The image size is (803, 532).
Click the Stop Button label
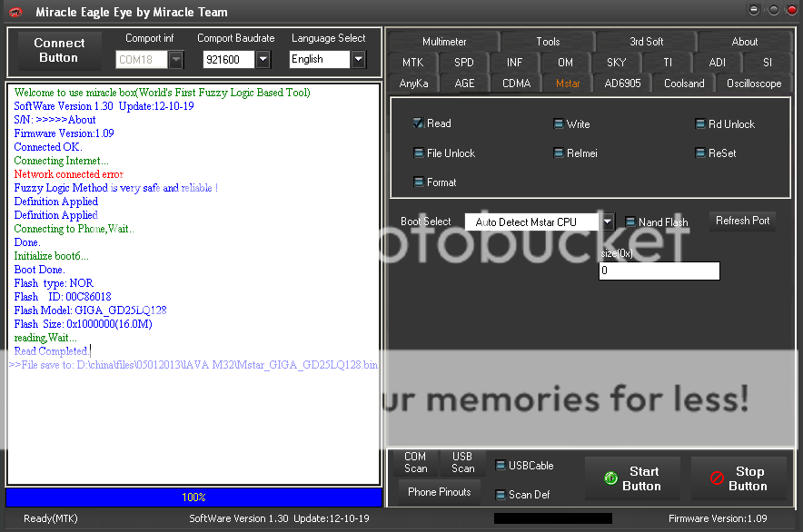pos(748,478)
